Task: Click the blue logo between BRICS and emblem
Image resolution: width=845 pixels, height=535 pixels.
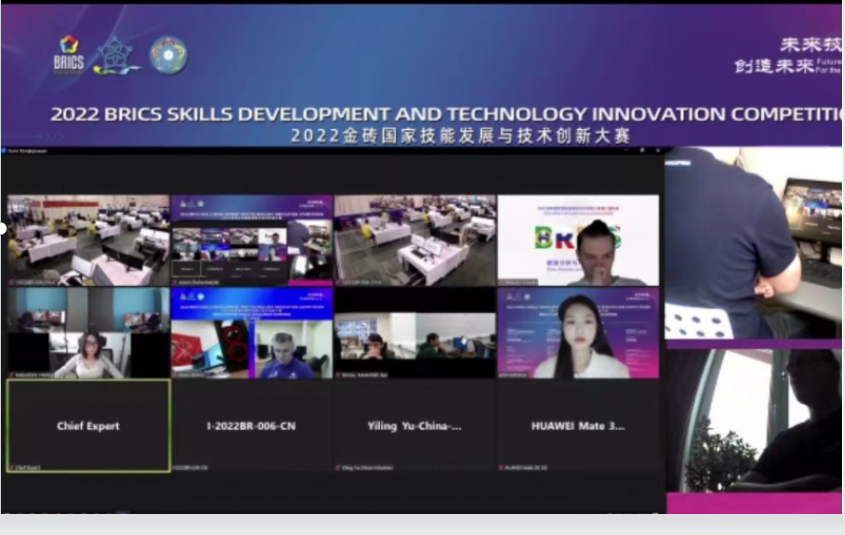Action: pos(117,55)
